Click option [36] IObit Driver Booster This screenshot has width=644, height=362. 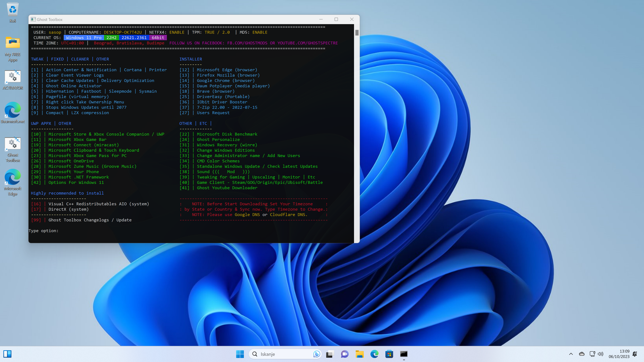[x=213, y=102]
